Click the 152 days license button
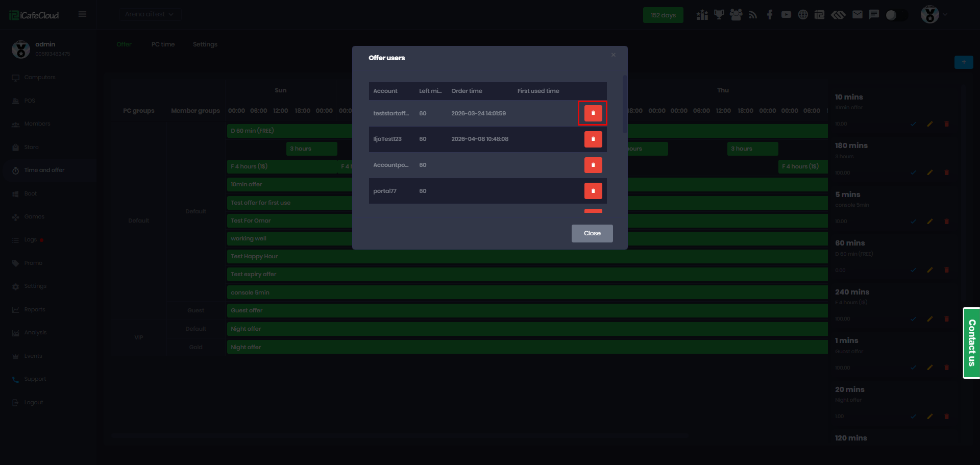The width and height of the screenshot is (980, 465). coord(663,15)
